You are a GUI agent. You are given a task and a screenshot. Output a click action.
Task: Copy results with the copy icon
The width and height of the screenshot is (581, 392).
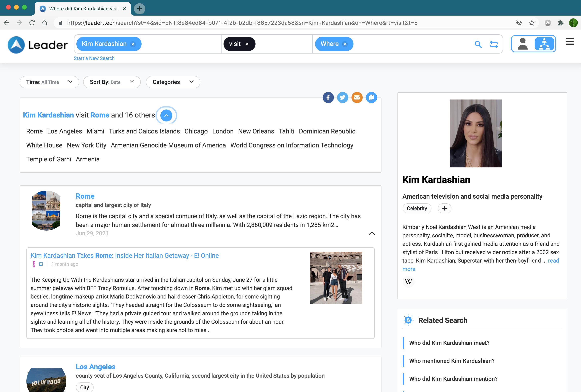(x=371, y=98)
